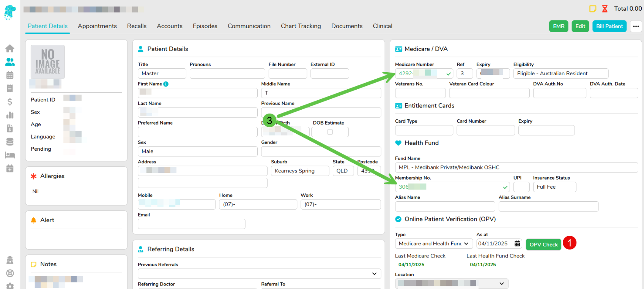Open the Home icon in sidebar
The image size is (644, 289).
(x=10, y=49)
